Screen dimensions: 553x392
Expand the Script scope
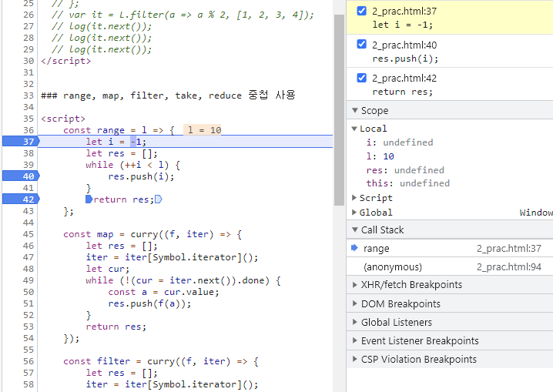pos(354,198)
